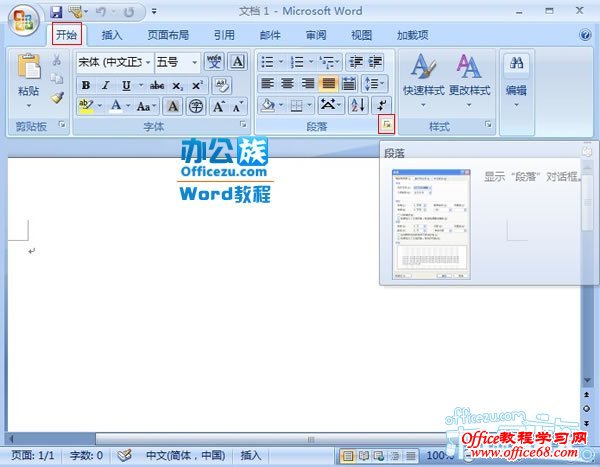The height and width of the screenshot is (467, 600).
Task: Open the Aa change case menu
Action: pyautogui.click(x=146, y=106)
